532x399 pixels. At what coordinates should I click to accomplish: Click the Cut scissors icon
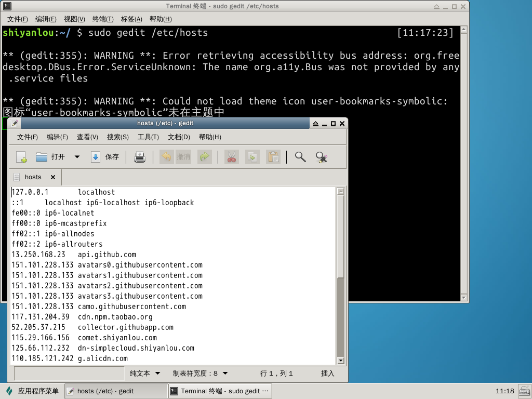232,157
